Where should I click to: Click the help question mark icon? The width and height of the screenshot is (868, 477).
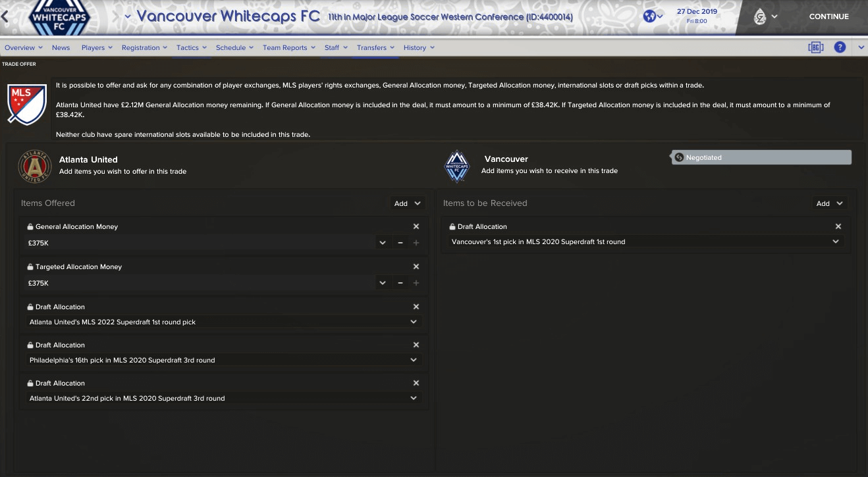tap(840, 47)
